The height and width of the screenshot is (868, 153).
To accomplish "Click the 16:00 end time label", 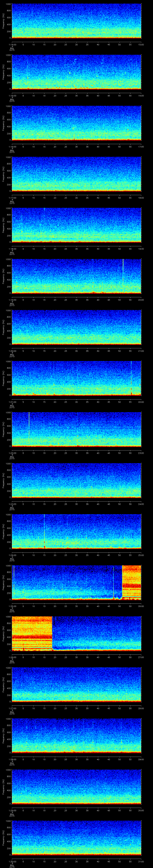I will click(x=141, y=96).
